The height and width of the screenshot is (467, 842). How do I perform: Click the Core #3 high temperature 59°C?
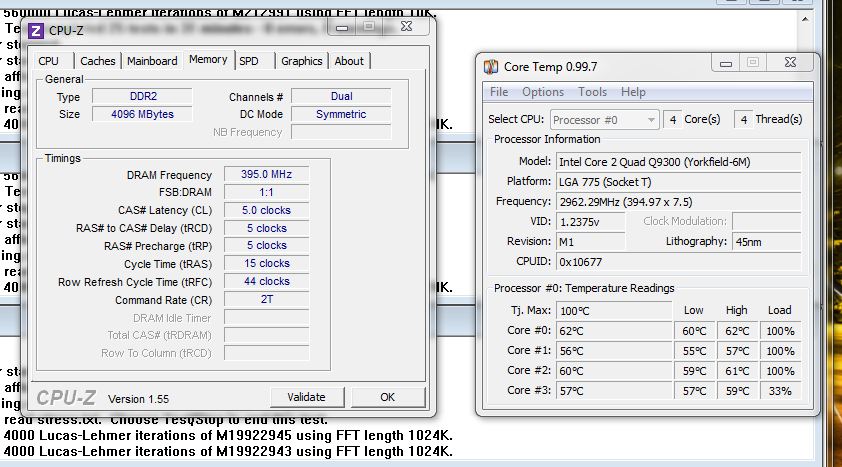coord(737,391)
